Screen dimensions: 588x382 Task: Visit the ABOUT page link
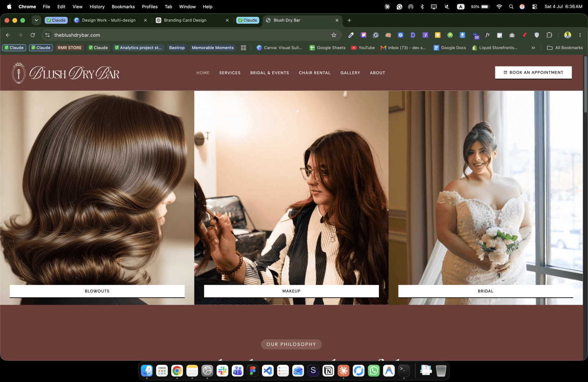(377, 73)
